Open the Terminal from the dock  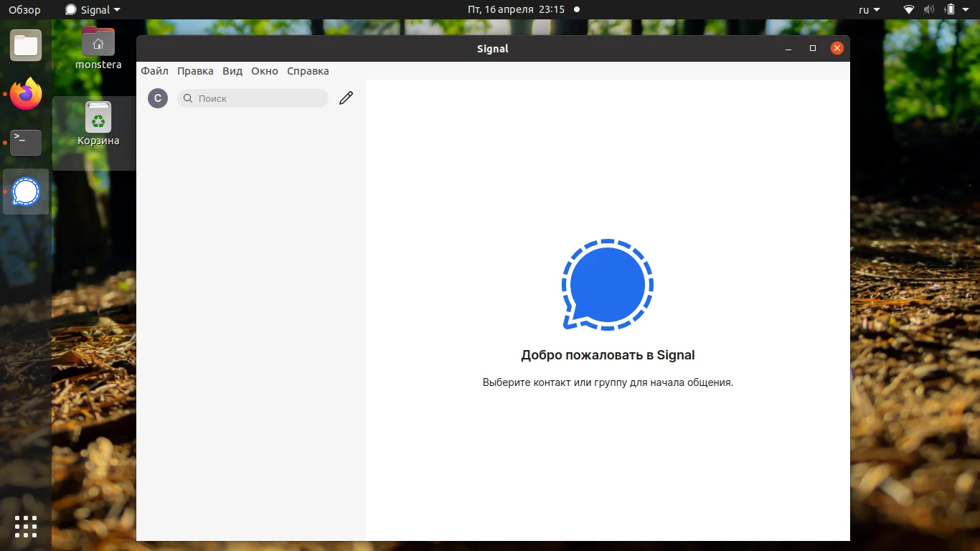tap(26, 143)
